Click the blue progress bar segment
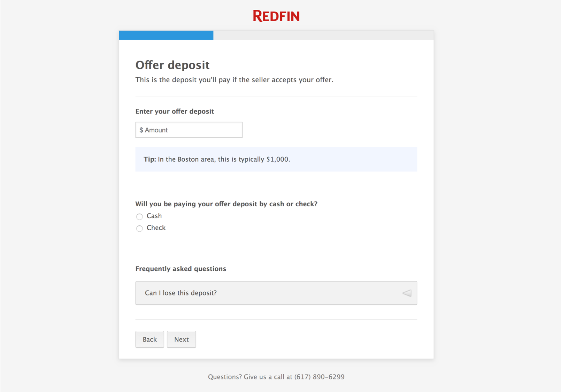The height and width of the screenshot is (392, 561). point(166,35)
